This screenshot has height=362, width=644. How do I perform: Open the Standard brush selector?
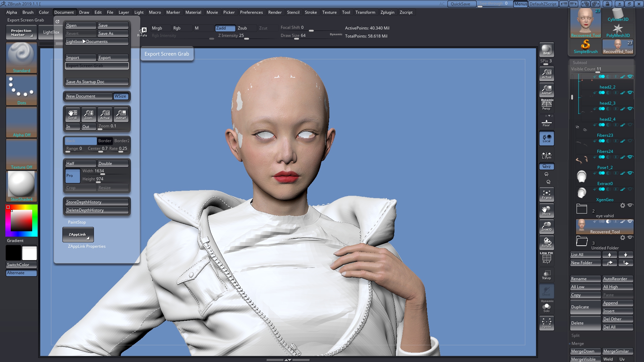(21, 57)
